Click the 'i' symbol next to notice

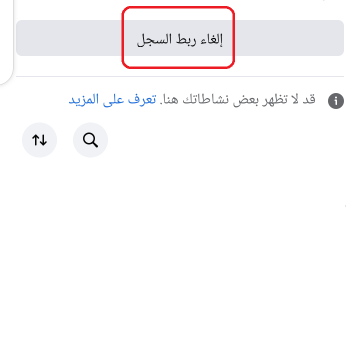coord(336,101)
